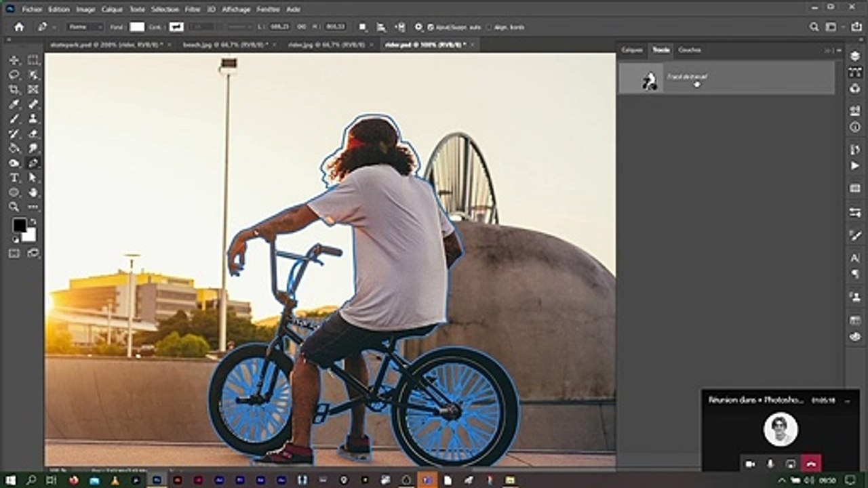The height and width of the screenshot is (488, 868).
Task: Click the Home icon in options bar
Action: [x=19, y=27]
